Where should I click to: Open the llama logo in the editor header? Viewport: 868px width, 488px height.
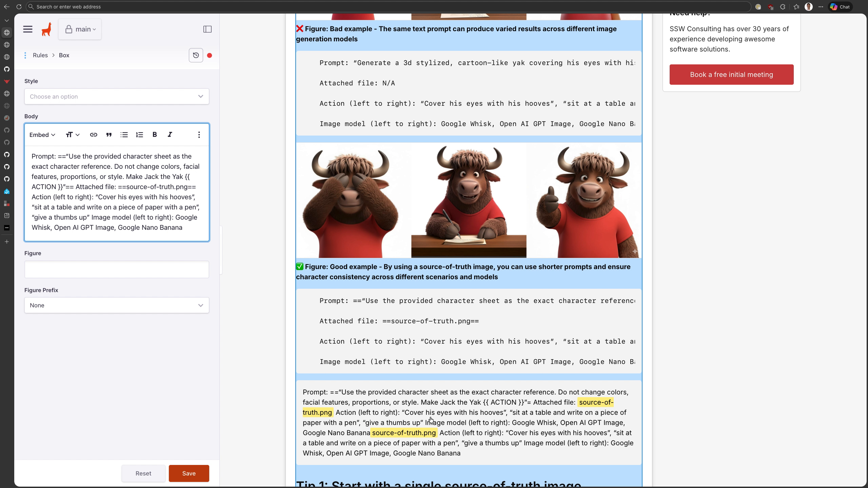[x=46, y=29]
